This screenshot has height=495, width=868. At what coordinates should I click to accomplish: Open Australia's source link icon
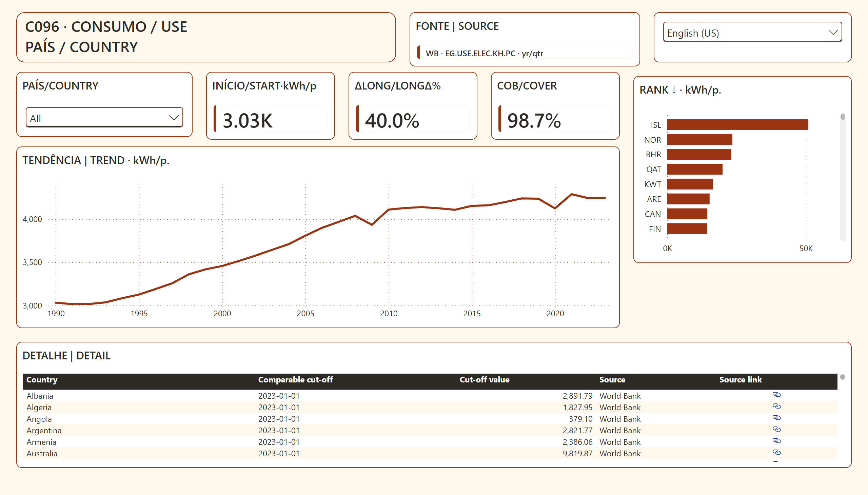coord(776,453)
